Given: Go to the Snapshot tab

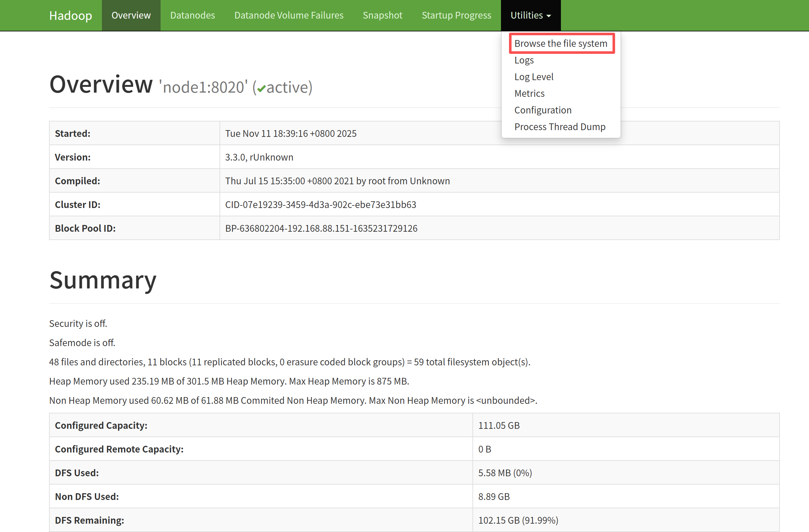Looking at the screenshot, I should (x=382, y=15).
